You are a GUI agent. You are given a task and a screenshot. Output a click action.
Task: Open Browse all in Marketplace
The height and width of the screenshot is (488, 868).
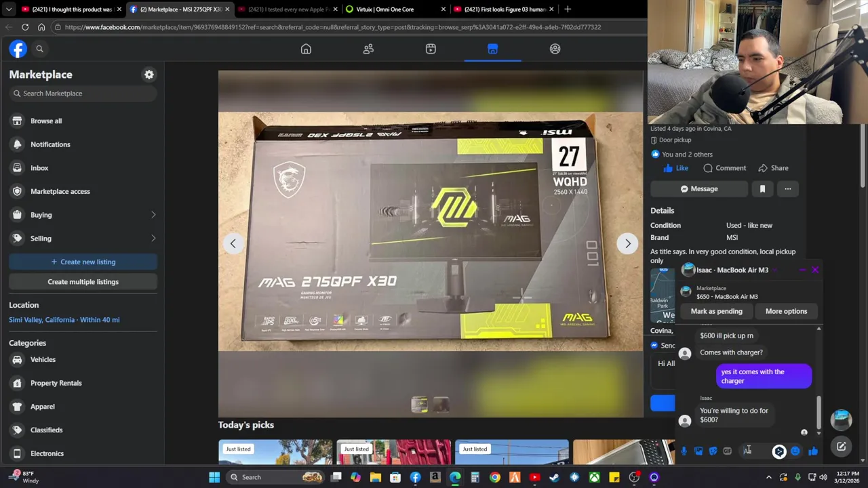coord(83,121)
